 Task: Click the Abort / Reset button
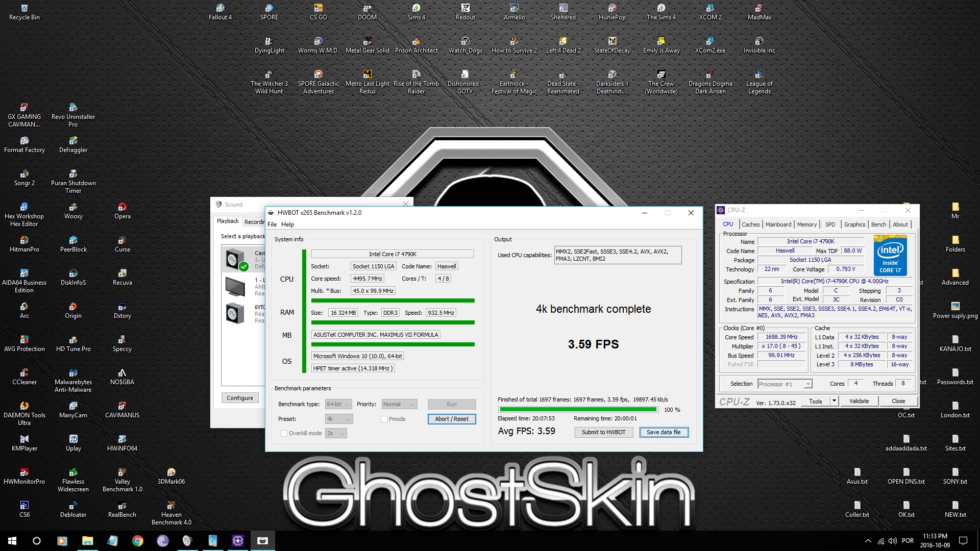click(x=452, y=419)
